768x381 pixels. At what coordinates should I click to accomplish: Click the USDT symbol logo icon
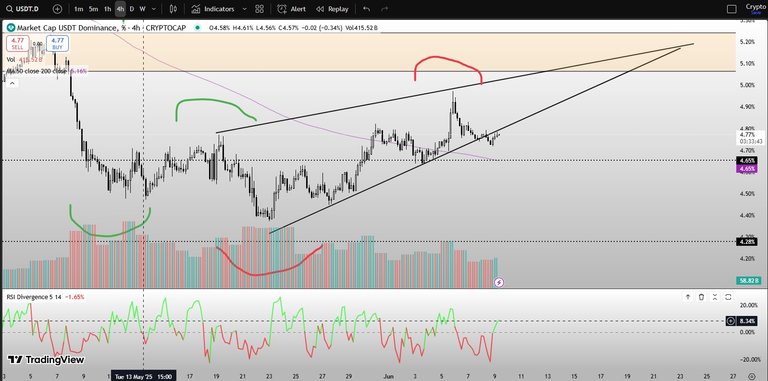tap(10, 28)
